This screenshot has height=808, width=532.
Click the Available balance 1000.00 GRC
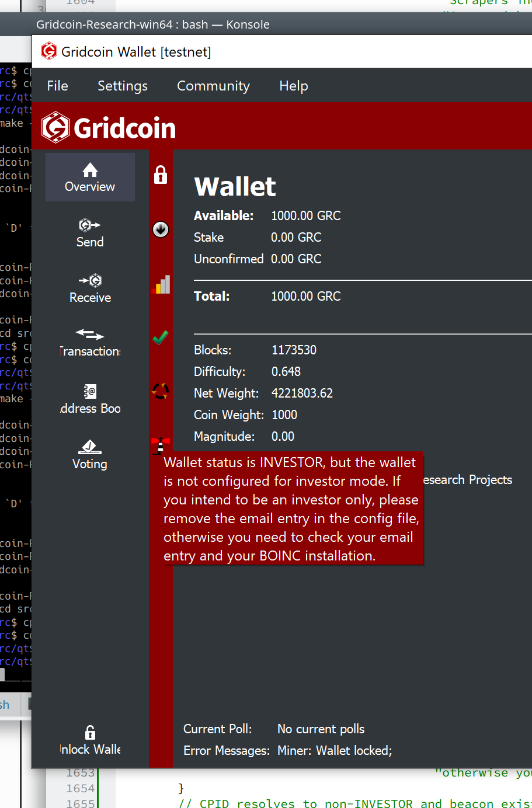[305, 215]
